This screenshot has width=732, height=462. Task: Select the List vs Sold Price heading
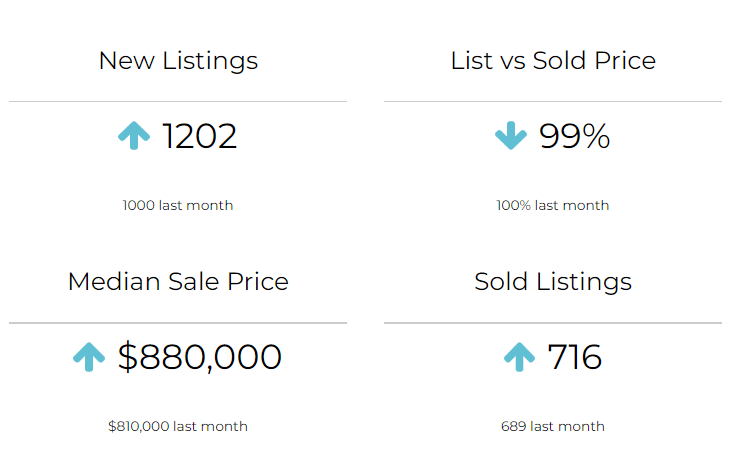click(553, 60)
